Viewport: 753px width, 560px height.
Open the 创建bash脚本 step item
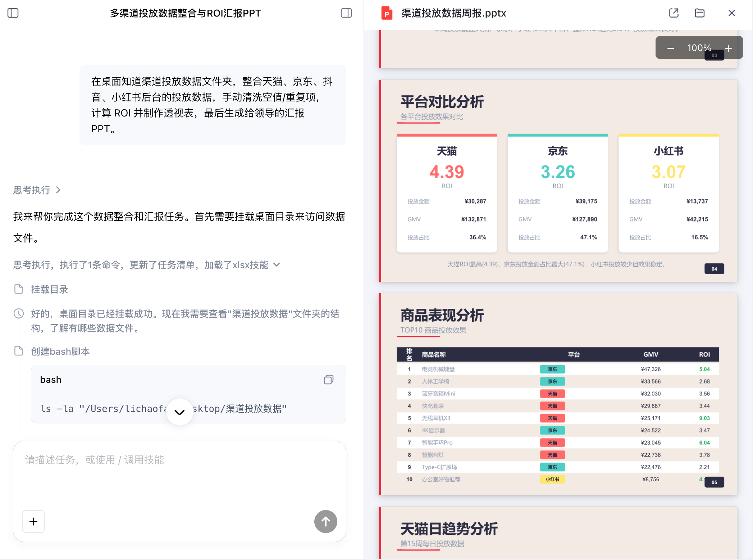click(x=60, y=351)
